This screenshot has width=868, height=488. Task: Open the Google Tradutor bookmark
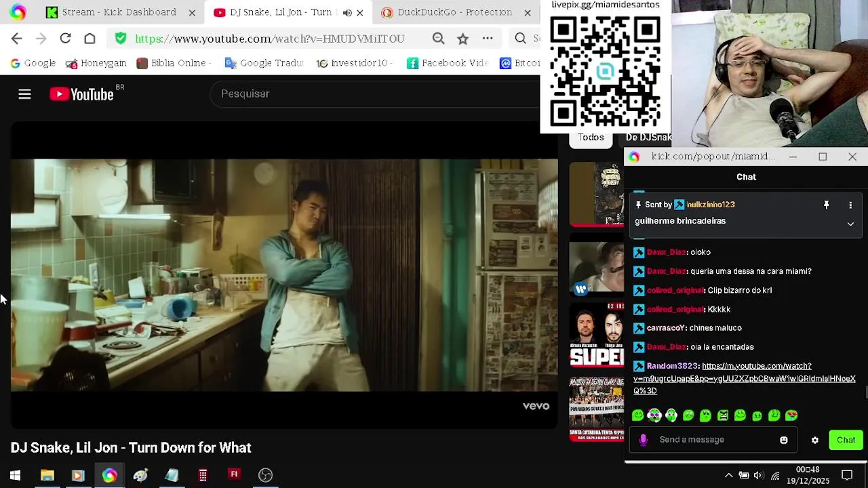click(263, 63)
